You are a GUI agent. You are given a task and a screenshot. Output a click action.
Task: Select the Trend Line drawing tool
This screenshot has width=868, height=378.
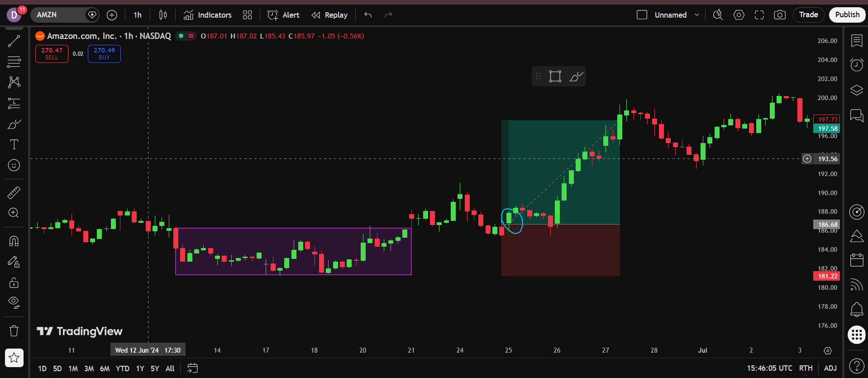[x=14, y=41]
